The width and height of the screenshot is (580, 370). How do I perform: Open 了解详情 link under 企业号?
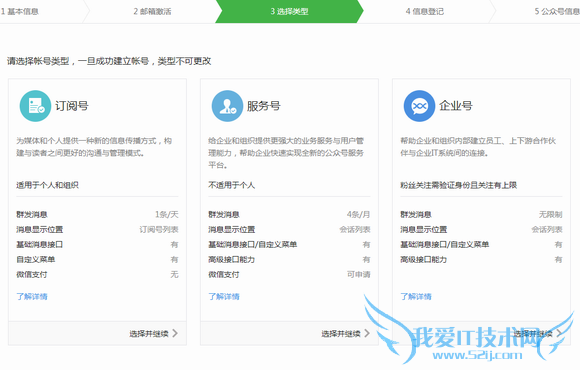point(416,296)
